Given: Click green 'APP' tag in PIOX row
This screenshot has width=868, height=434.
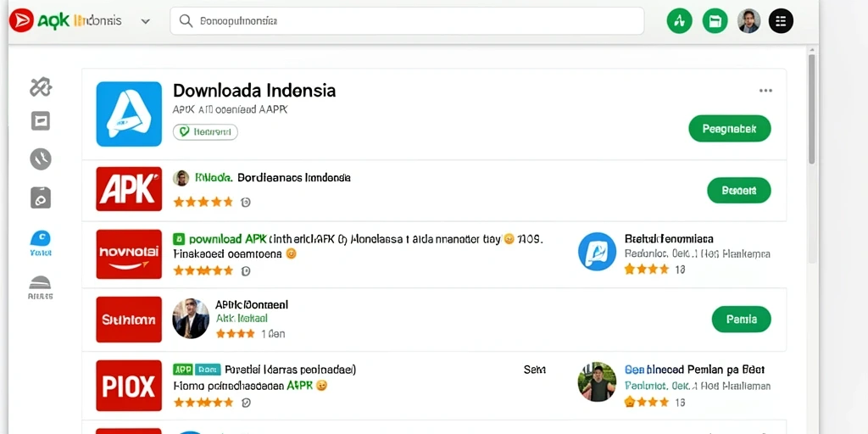Looking at the screenshot, I should (x=183, y=370).
